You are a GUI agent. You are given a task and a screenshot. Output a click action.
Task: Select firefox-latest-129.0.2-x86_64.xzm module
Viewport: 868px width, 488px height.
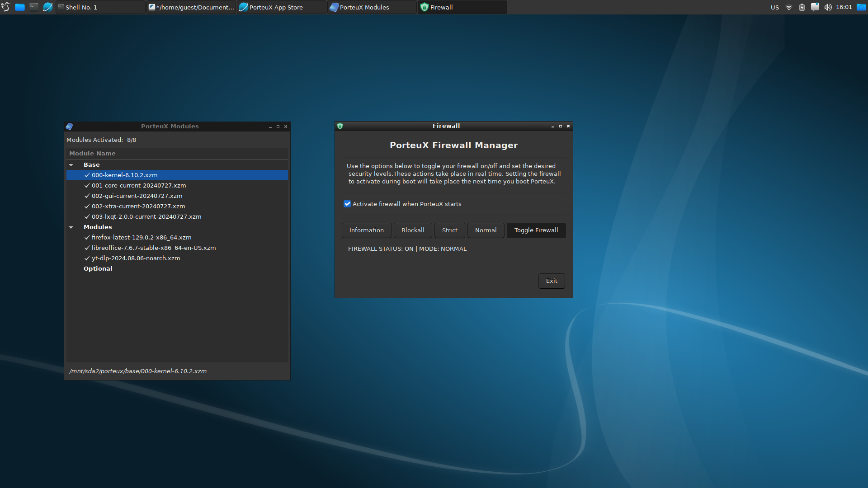177,238
